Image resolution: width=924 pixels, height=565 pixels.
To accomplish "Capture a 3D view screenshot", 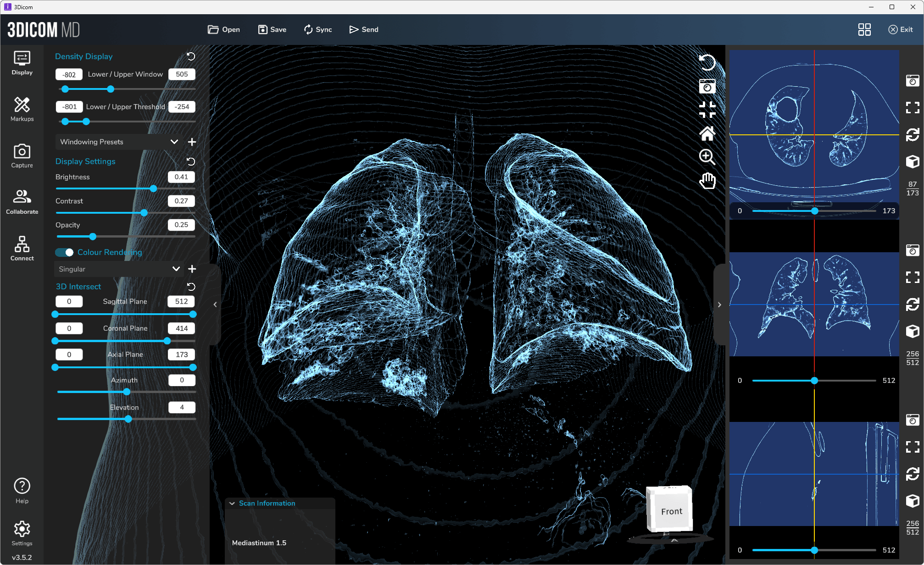I will (x=707, y=86).
